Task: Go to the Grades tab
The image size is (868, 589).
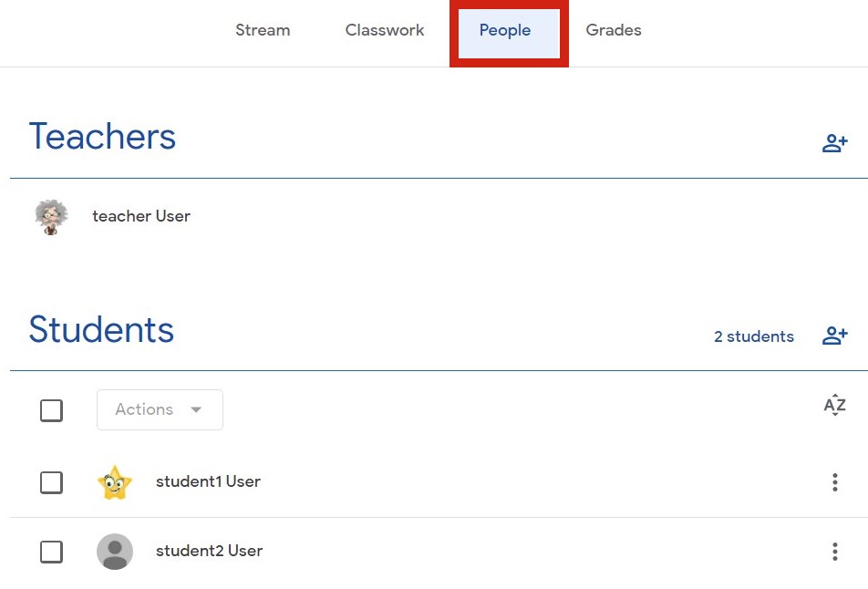Action: [x=614, y=30]
